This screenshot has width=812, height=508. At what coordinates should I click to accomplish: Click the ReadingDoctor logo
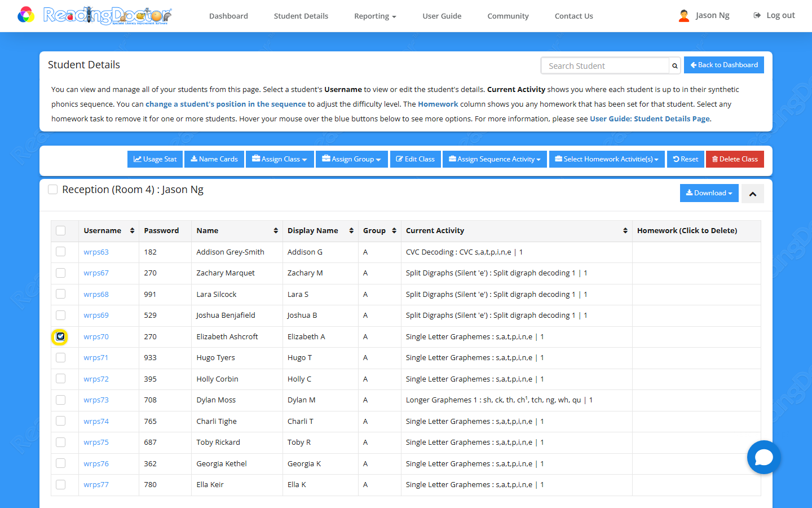[95, 15]
